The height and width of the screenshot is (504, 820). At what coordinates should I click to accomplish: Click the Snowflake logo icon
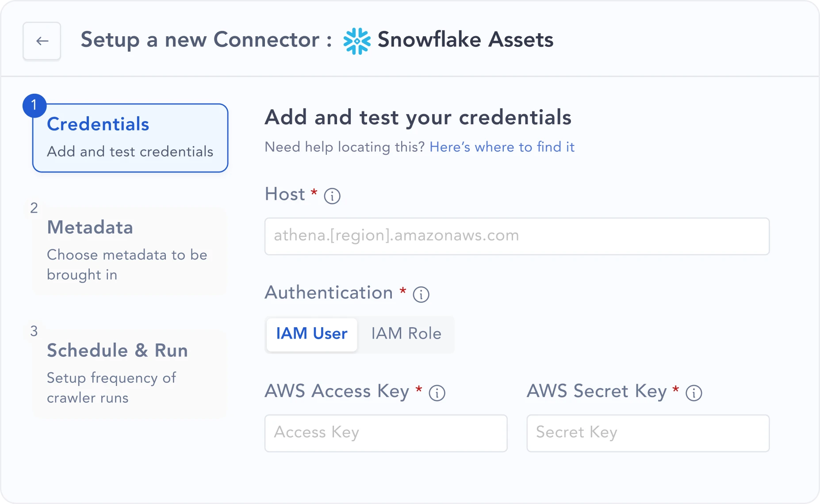pyautogui.click(x=357, y=41)
